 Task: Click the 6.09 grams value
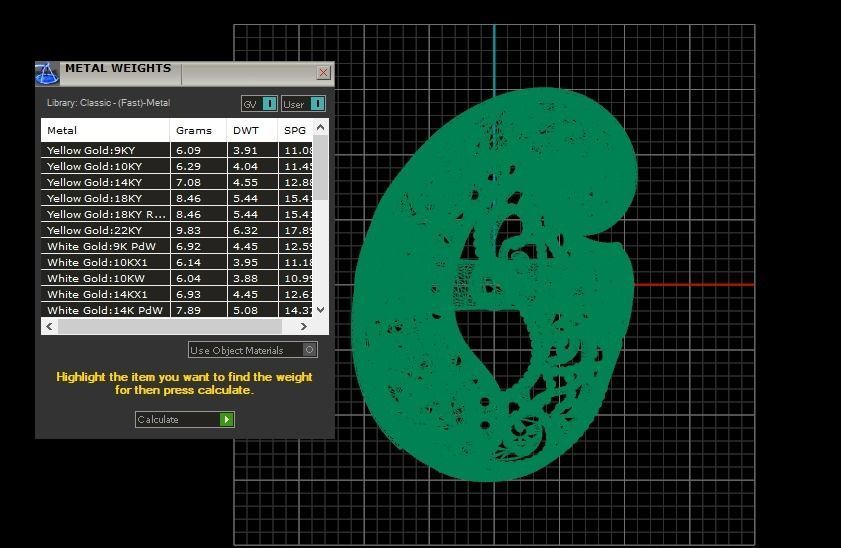(188, 151)
